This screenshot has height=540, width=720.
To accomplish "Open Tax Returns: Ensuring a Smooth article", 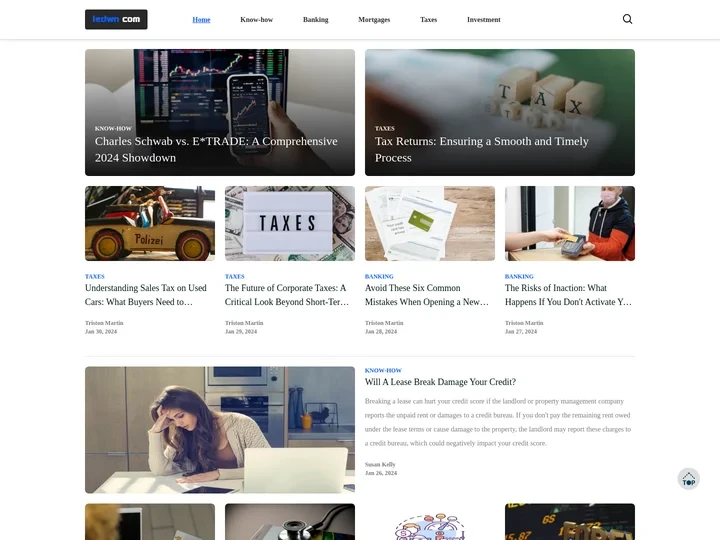I will 481,149.
